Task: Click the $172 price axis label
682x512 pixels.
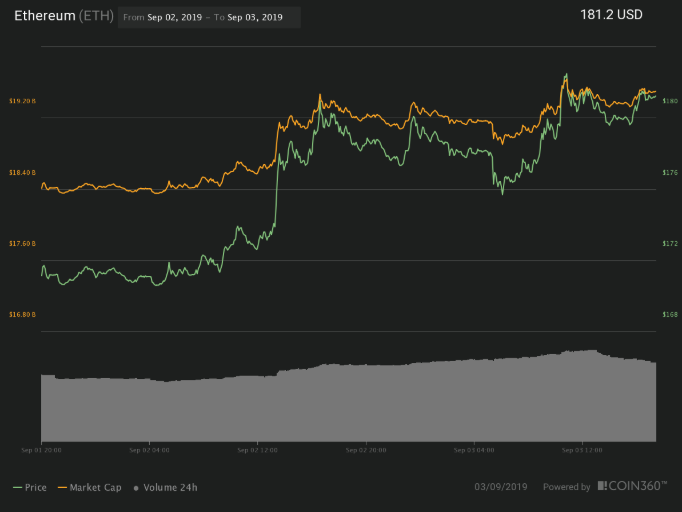Action: [x=670, y=244]
